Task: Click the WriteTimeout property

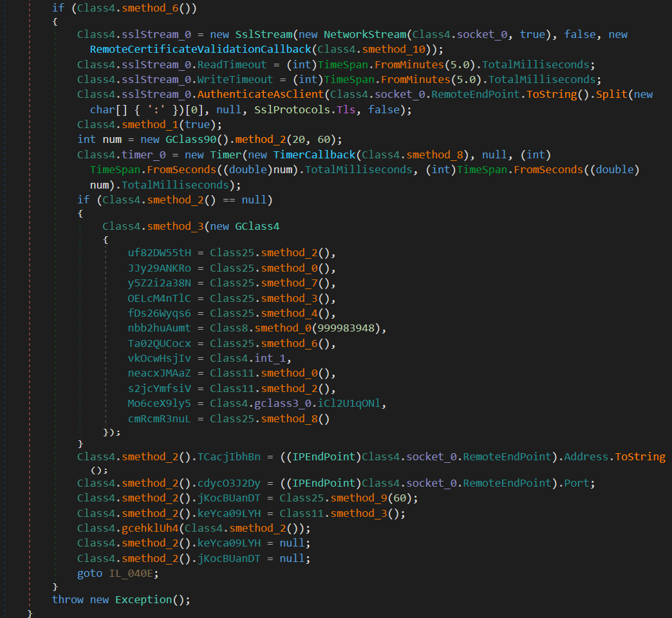Action: 235,80
